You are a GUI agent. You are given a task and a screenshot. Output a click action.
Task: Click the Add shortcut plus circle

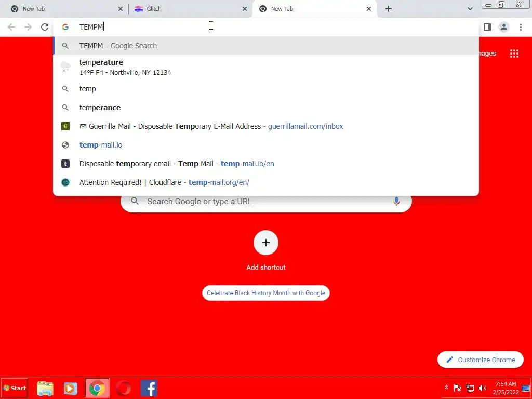coord(266,243)
